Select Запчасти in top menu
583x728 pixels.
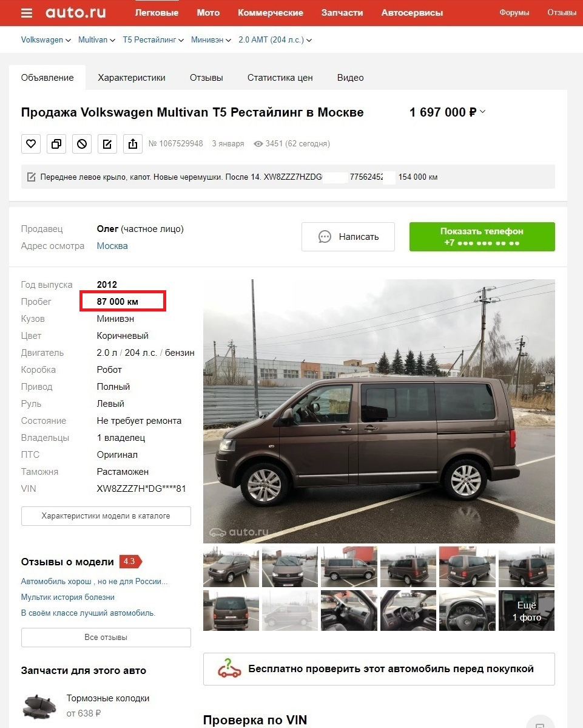tap(342, 13)
